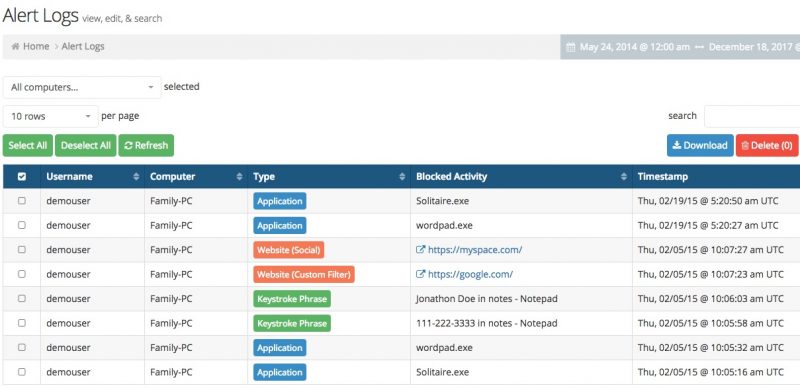The height and width of the screenshot is (388, 800).
Task: Go to Home in breadcrumb
Action: pos(36,46)
